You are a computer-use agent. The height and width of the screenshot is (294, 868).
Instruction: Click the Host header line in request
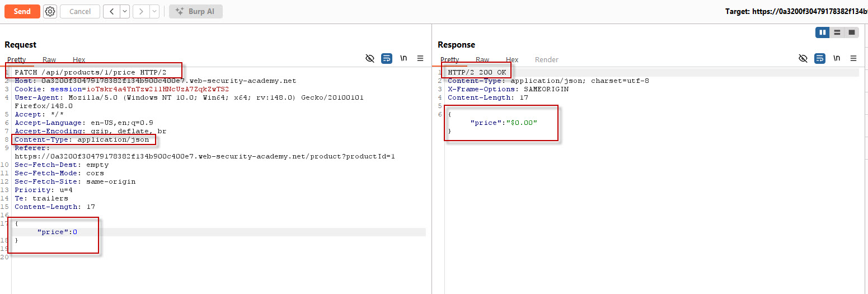pyautogui.click(x=155, y=81)
